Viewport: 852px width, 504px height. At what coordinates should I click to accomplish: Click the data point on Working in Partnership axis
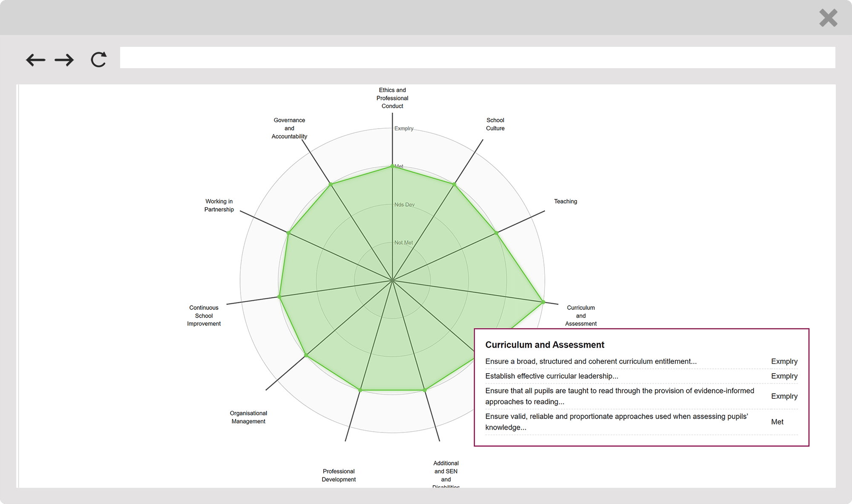tap(289, 233)
